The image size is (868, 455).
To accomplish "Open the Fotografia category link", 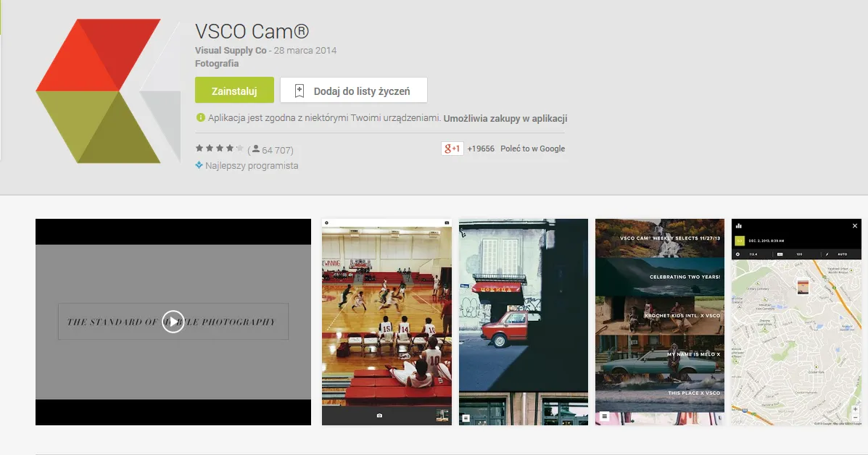I will pos(216,64).
